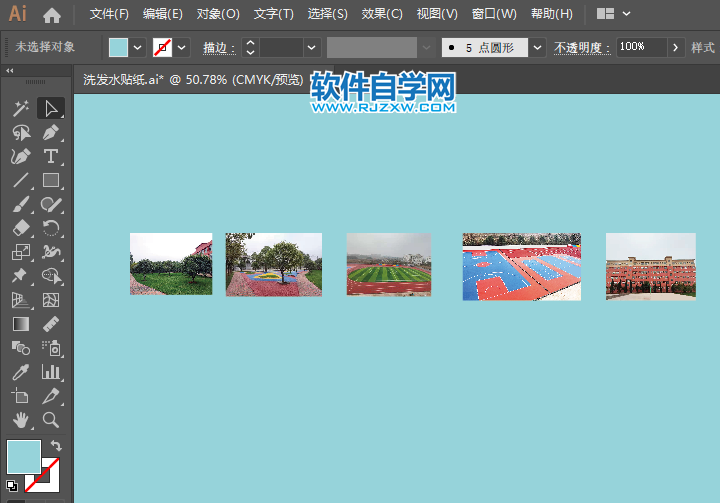Image resolution: width=720 pixels, height=503 pixels.
Task: Select the Zoom tool
Action: tap(51, 420)
